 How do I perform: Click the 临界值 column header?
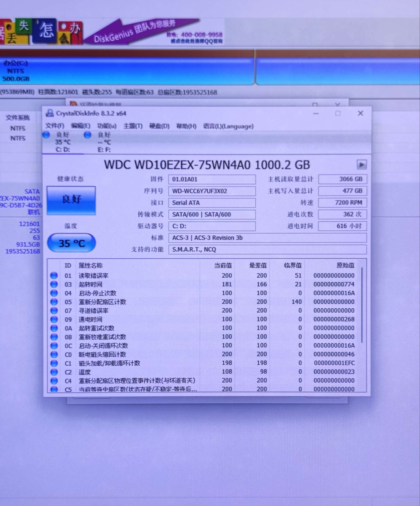293,265
